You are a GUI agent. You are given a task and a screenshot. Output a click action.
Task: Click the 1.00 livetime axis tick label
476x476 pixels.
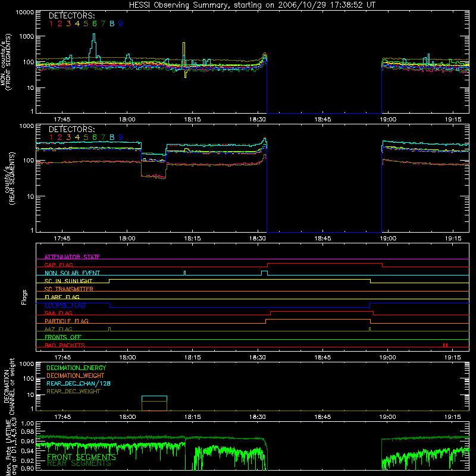coord(27,423)
